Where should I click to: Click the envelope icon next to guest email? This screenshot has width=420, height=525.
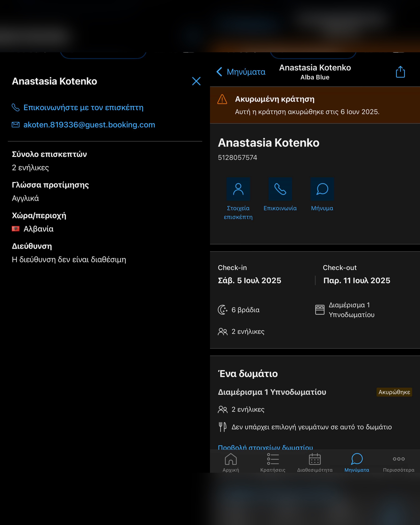click(x=16, y=125)
